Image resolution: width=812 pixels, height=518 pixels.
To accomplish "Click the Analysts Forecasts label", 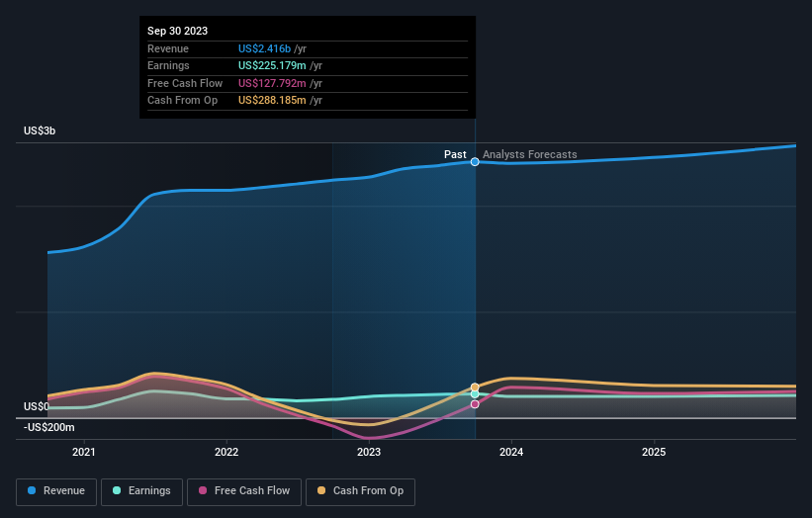I will (x=530, y=154).
